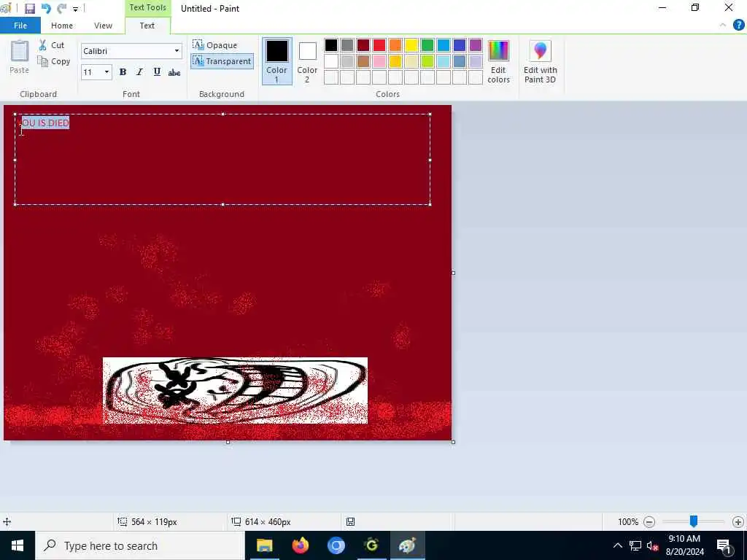This screenshot has width=747, height=560.
Task: Toggle Underline formatting
Action: (x=157, y=72)
